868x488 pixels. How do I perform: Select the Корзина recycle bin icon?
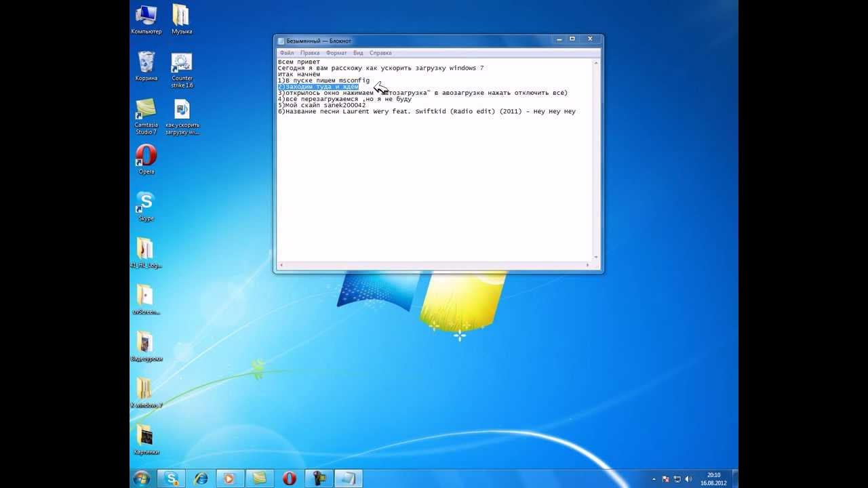pos(146,66)
